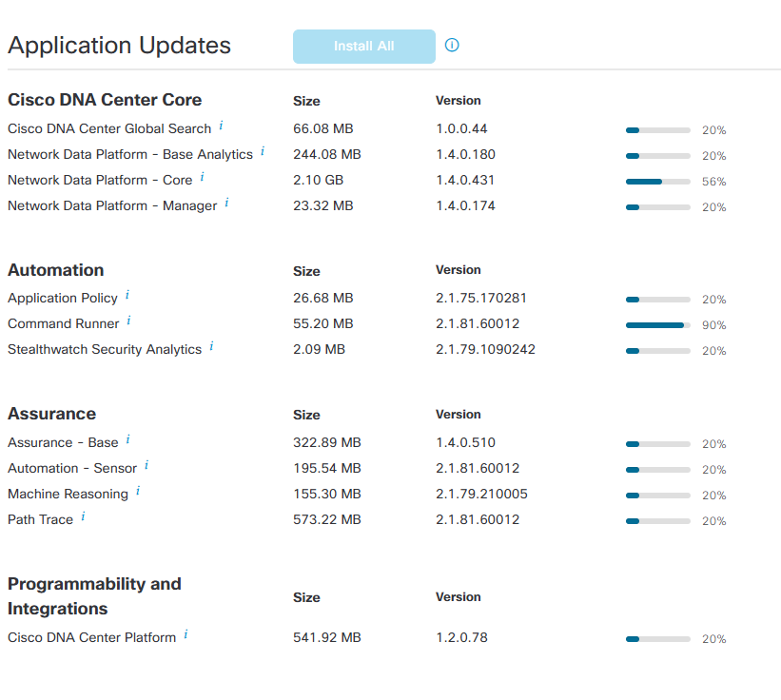781x700 pixels.
Task: Click the Network Data Platform - Core progress bar
Action: tap(658, 182)
